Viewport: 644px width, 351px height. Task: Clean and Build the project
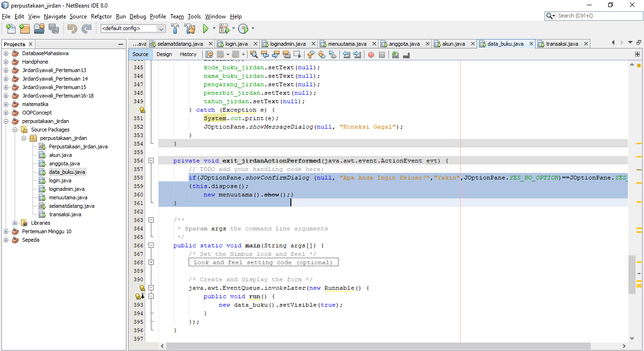pyautogui.click(x=189, y=29)
